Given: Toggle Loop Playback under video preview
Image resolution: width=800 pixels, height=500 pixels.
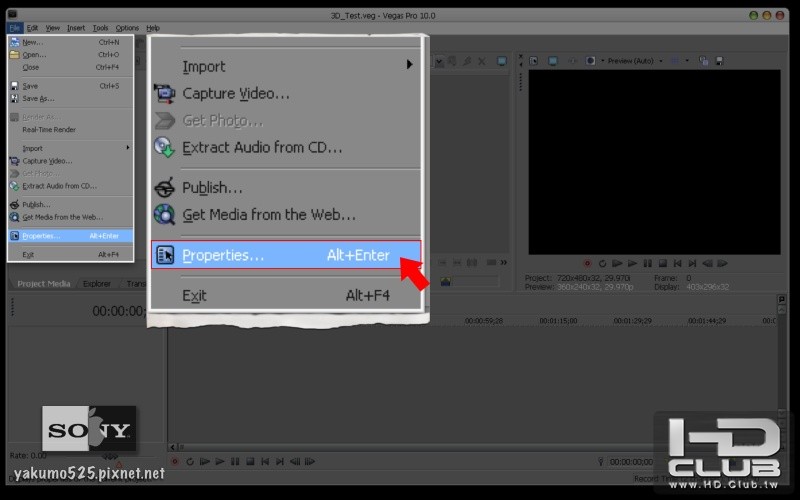Looking at the screenshot, I should [603, 263].
